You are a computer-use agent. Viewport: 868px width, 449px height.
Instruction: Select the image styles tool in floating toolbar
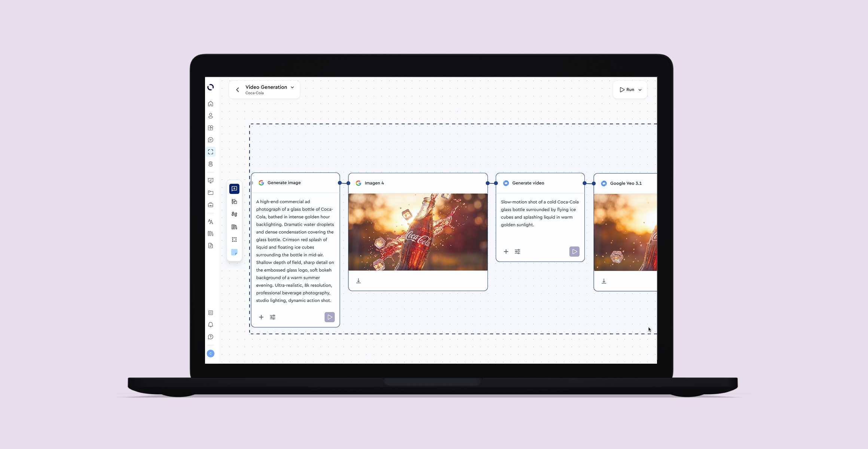[234, 202]
